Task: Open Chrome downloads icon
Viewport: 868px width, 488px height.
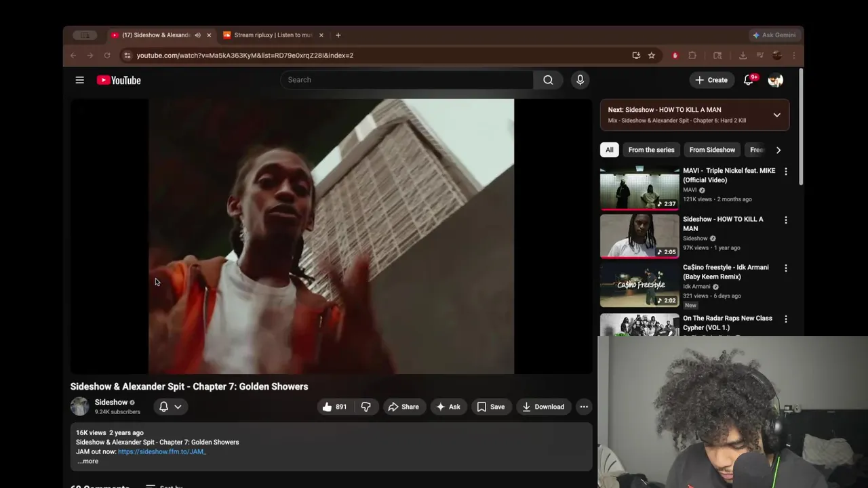Action: coord(743,56)
